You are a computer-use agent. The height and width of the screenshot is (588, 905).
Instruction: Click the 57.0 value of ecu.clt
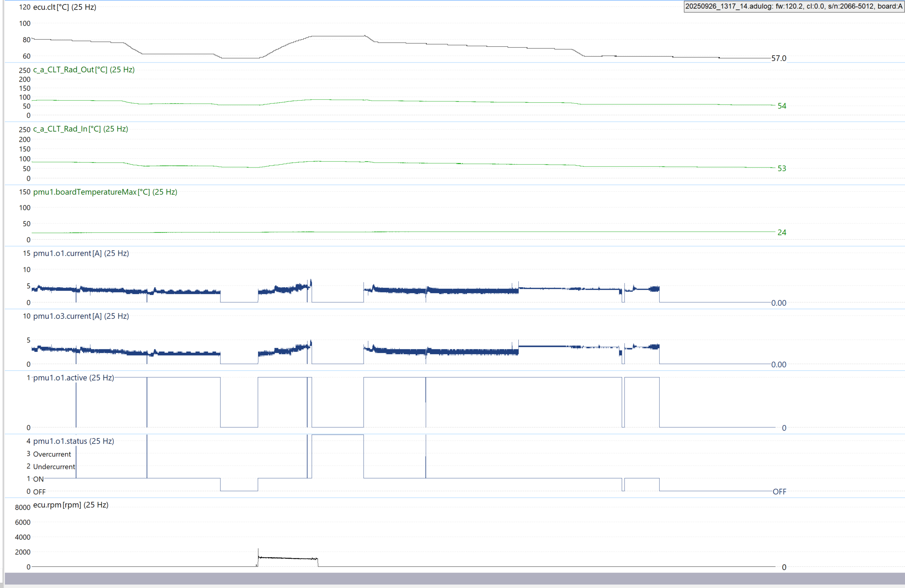click(778, 59)
